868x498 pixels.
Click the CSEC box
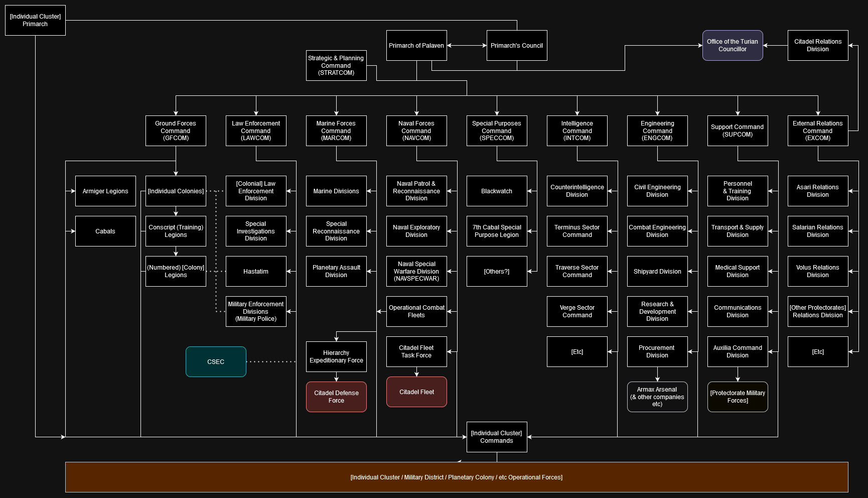click(216, 361)
